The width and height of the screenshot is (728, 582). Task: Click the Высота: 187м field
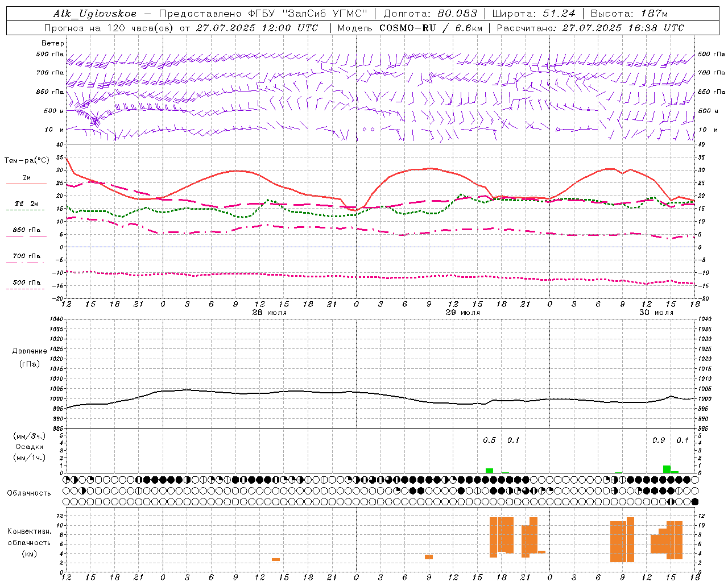[x=630, y=14]
